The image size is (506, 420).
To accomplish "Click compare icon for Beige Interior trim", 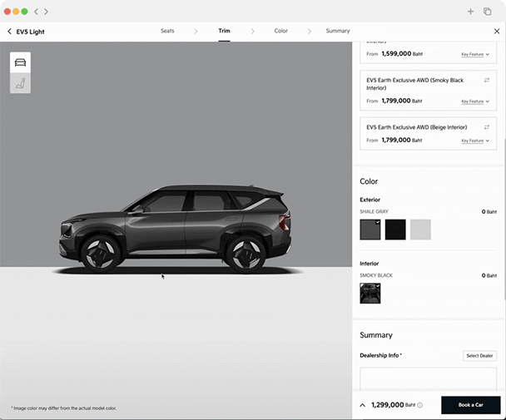I will click(487, 127).
